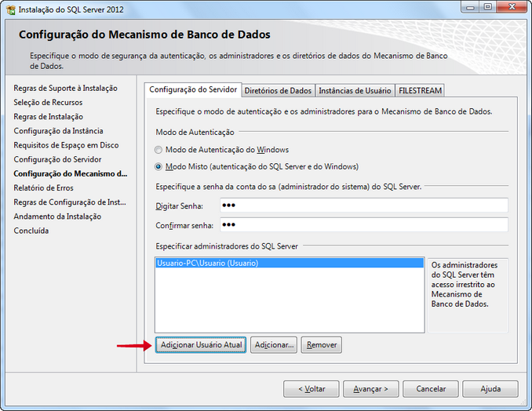The height and width of the screenshot is (411, 532).
Task: Click the Digitar Senha password field
Action: 364,205
